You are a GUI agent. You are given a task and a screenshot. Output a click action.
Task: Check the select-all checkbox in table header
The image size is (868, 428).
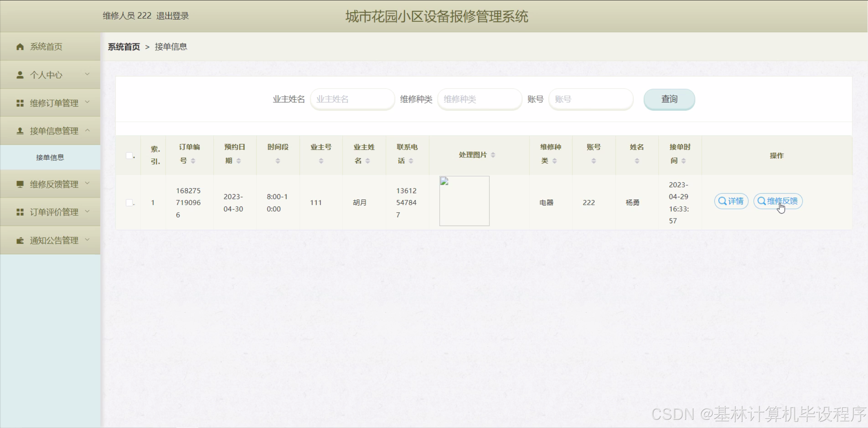pyautogui.click(x=129, y=156)
